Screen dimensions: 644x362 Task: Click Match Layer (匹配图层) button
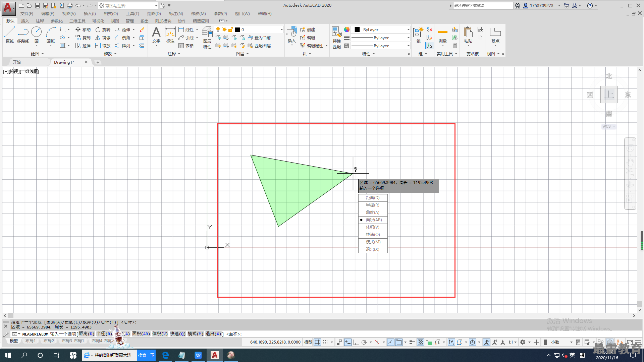coord(259,46)
